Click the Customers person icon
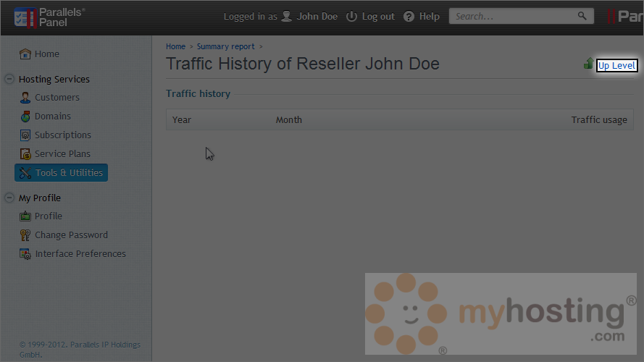Image resolution: width=644 pixels, height=362 pixels. tap(25, 97)
